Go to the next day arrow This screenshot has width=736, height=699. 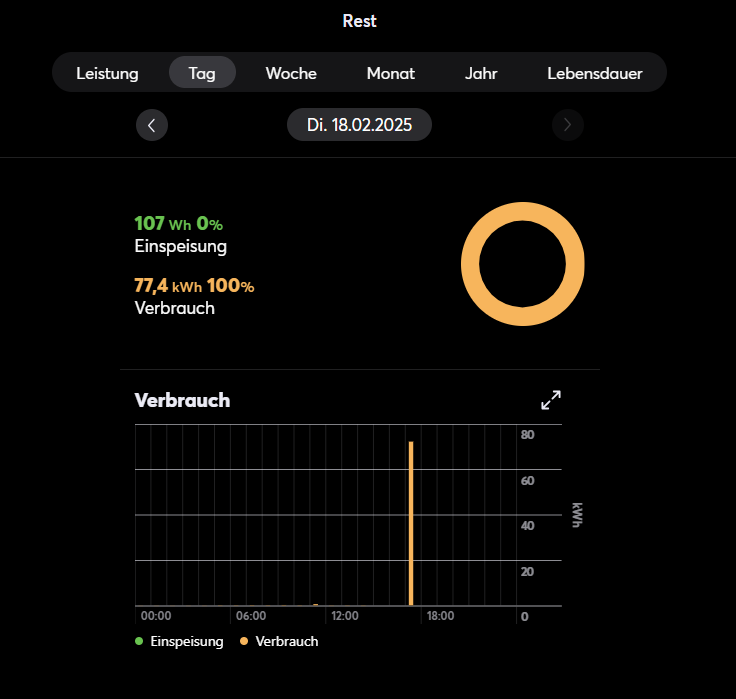pos(568,125)
